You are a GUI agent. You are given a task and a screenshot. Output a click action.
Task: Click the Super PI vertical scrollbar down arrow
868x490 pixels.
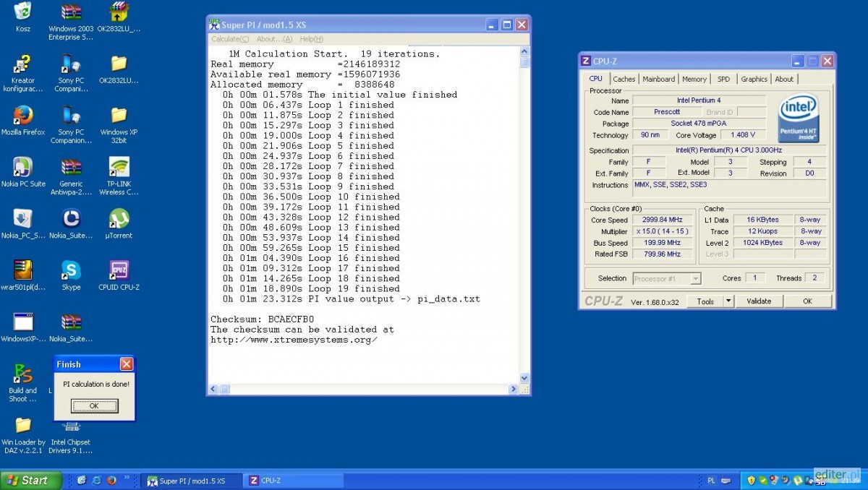pyautogui.click(x=525, y=378)
